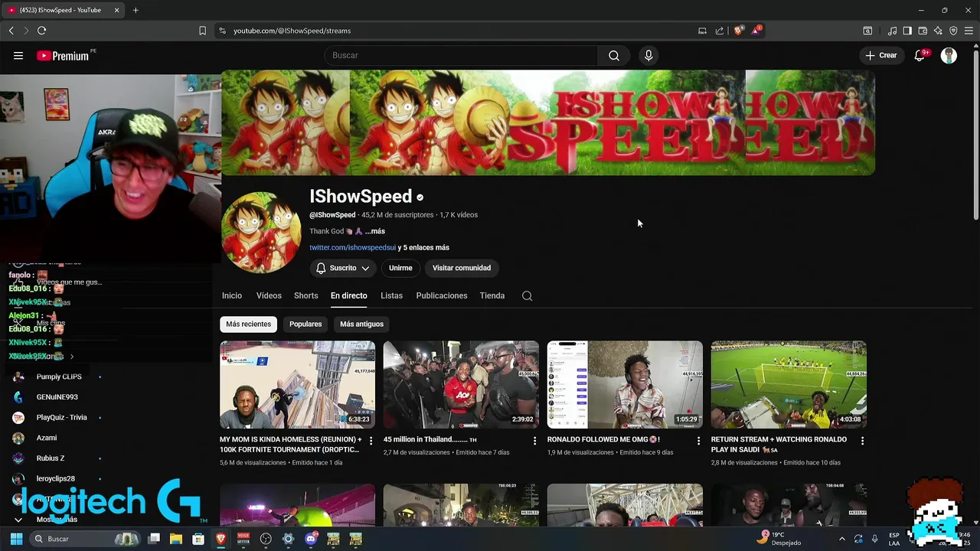Open options for 45 million in Thailand video
This screenshot has height=551, width=980.
tap(534, 441)
